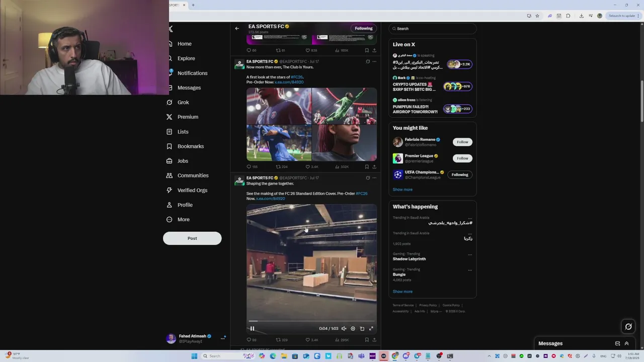Viewport: 644px width, 362px height.
Task: Click Show more under You might like
Action: 403,190
